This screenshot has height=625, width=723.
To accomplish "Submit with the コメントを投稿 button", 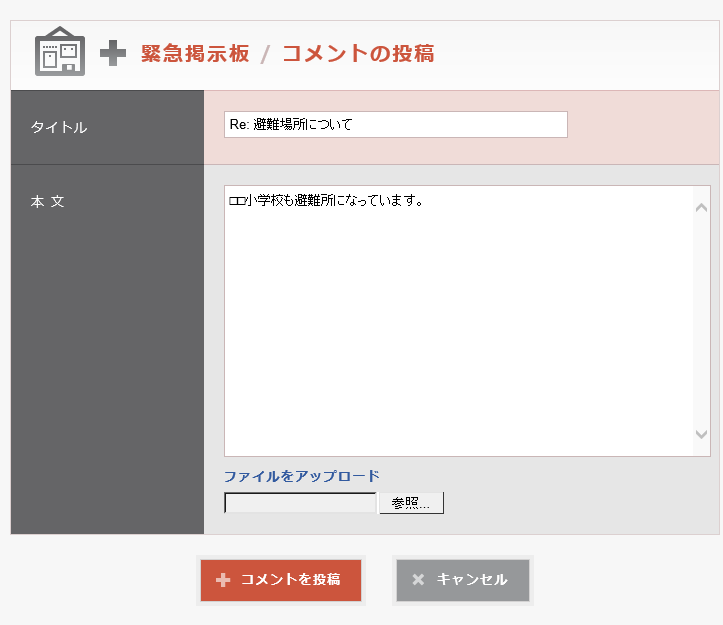I will [281, 580].
